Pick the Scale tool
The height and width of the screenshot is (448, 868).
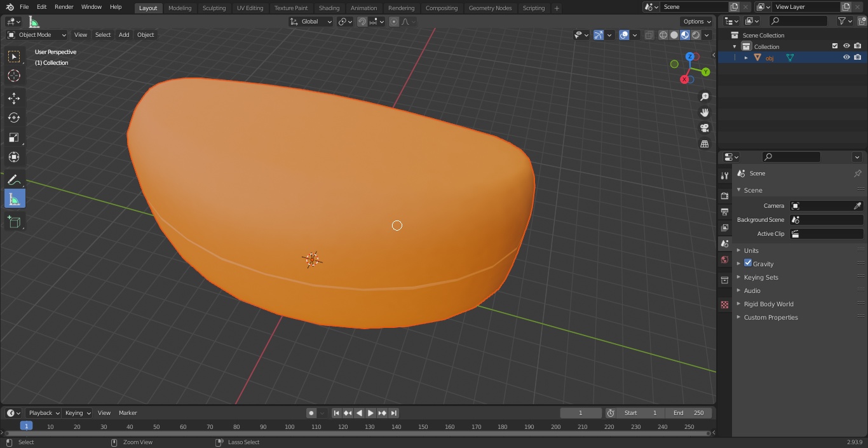click(14, 137)
